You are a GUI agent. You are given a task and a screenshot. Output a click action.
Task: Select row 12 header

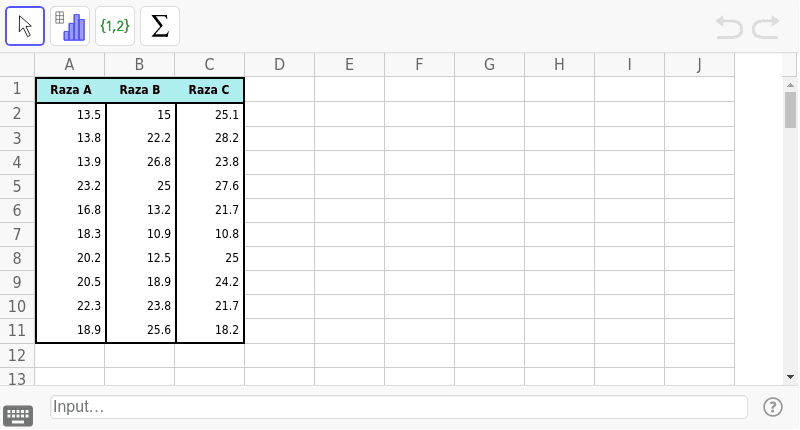17,356
